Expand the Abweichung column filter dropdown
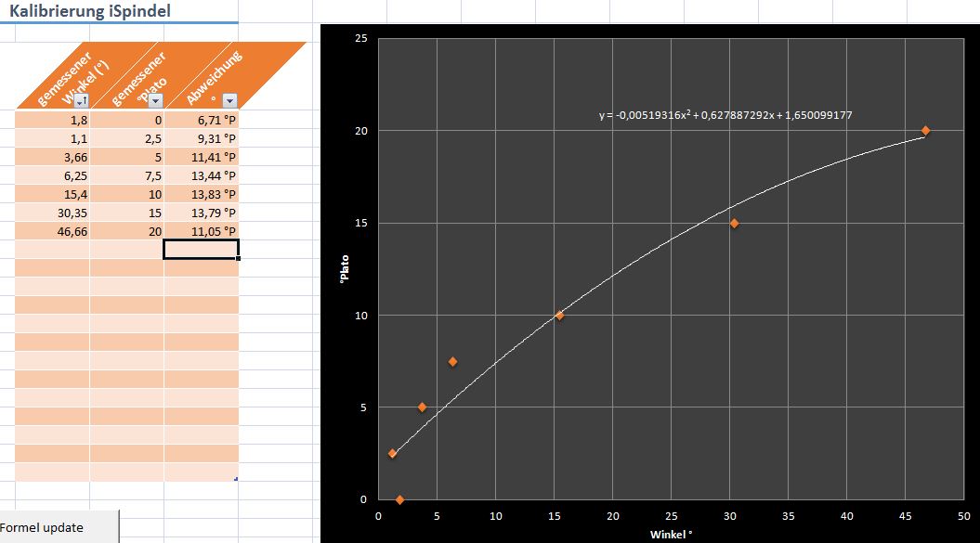980x543 pixels. click(229, 101)
